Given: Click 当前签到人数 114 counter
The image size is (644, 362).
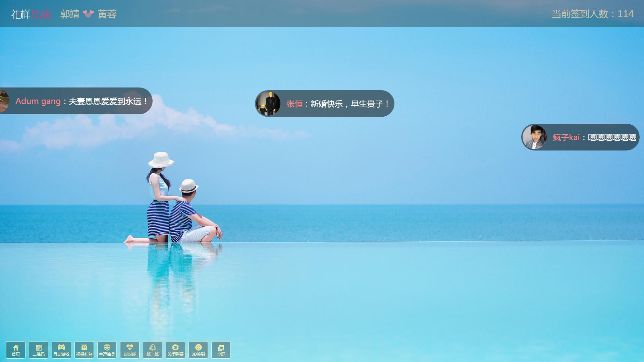Looking at the screenshot, I should 592,14.
